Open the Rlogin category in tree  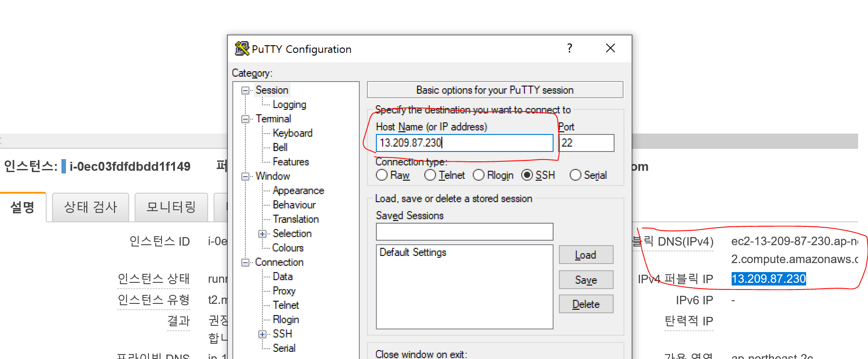pos(286,320)
